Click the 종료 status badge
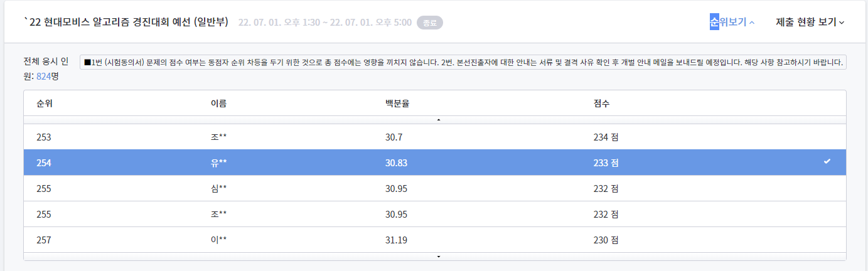The width and height of the screenshot is (868, 271). [x=430, y=23]
